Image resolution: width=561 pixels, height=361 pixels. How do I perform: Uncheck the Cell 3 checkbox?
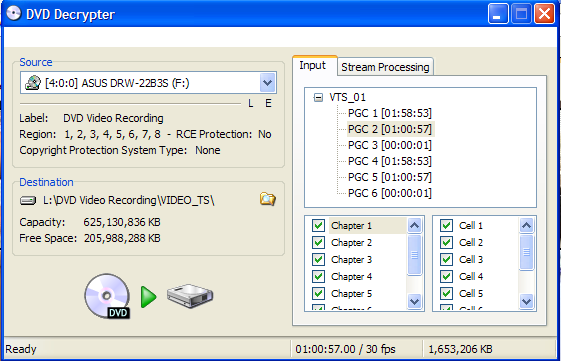[x=446, y=259]
